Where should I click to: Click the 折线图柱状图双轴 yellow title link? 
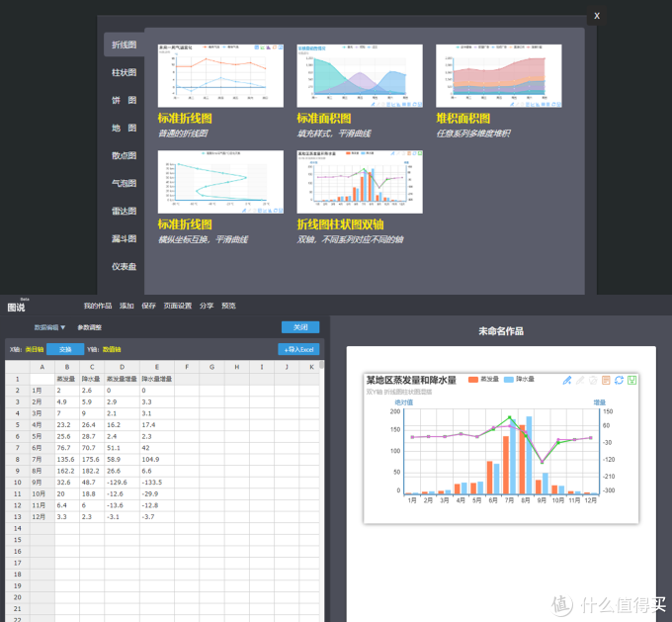click(340, 224)
